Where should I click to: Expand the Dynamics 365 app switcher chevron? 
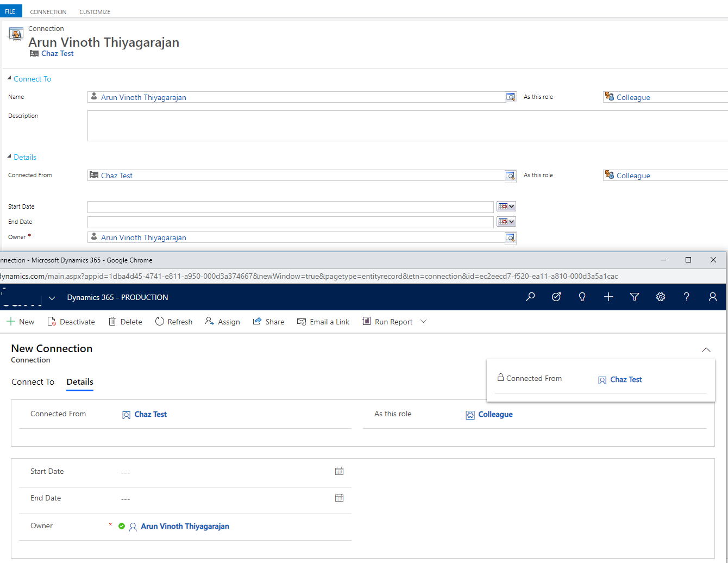(x=52, y=298)
